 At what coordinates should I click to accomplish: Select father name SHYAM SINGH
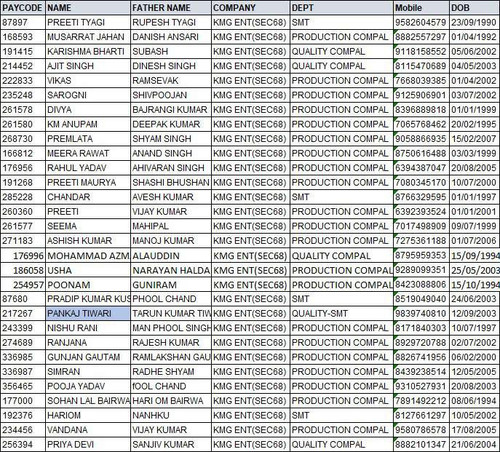[x=171, y=139]
